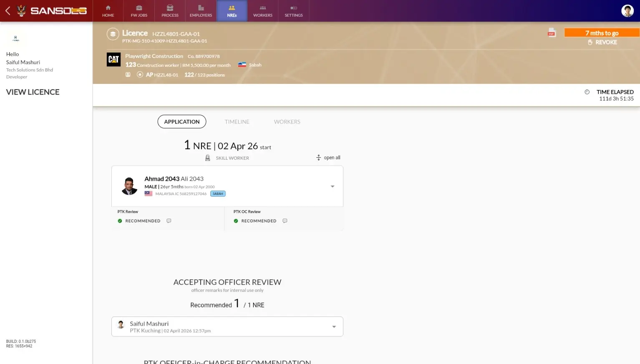Click the round Licence stack icon
Screen dimensions: 640x364
coord(113,34)
